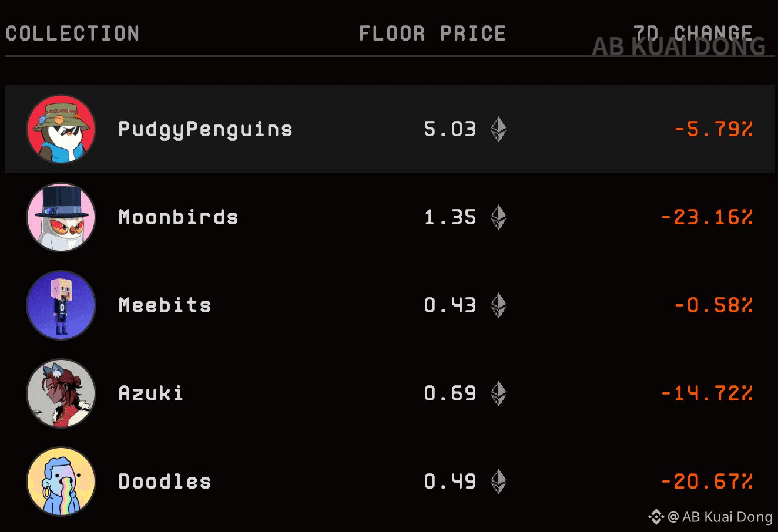Click the Doodles avatar icon
This screenshot has width=778, height=532.
(x=61, y=482)
